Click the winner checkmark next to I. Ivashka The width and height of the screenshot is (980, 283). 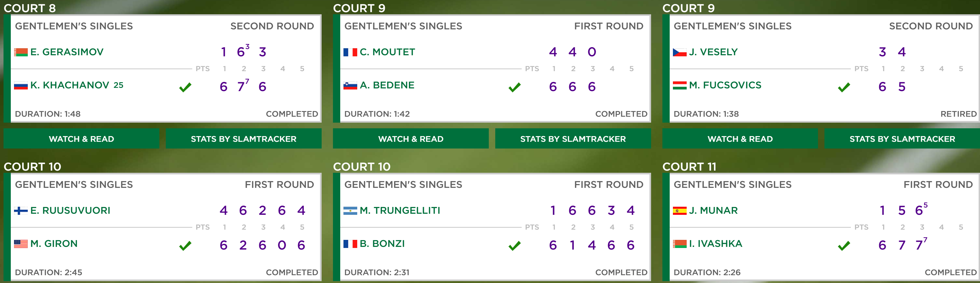[844, 246]
